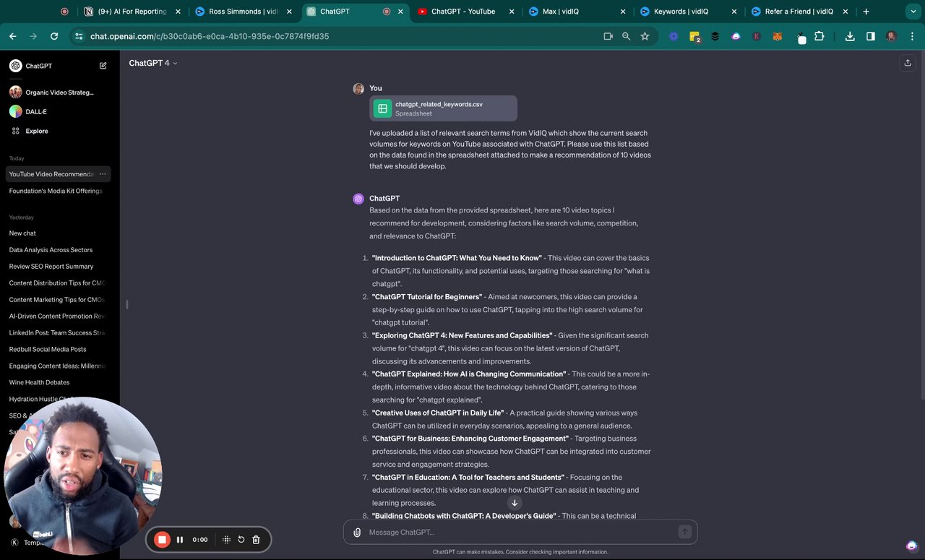Open Chrome extensions puzzle menu
The height and width of the screenshot is (560, 925).
click(x=819, y=36)
